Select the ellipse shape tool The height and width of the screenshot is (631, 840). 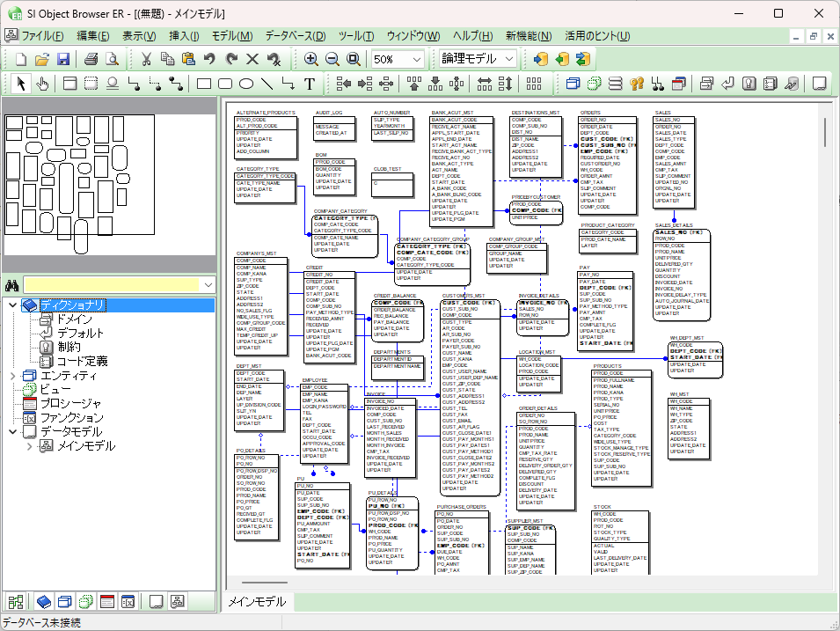246,84
